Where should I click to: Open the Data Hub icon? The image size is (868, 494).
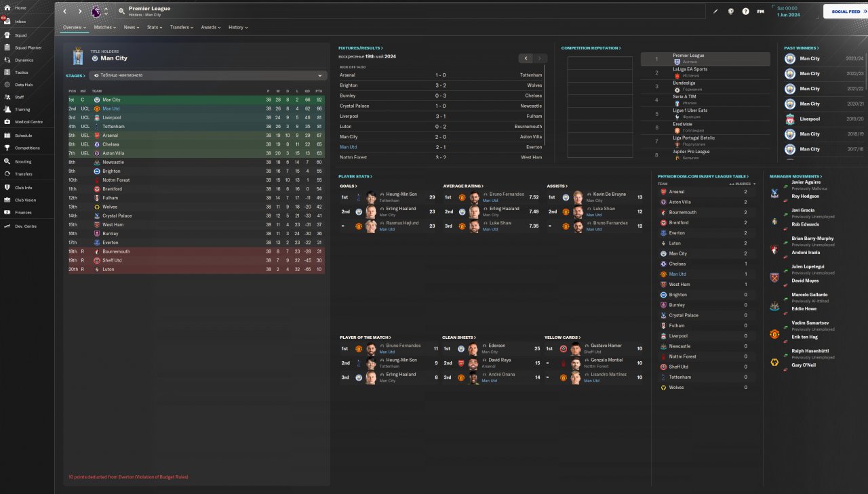[x=7, y=85]
